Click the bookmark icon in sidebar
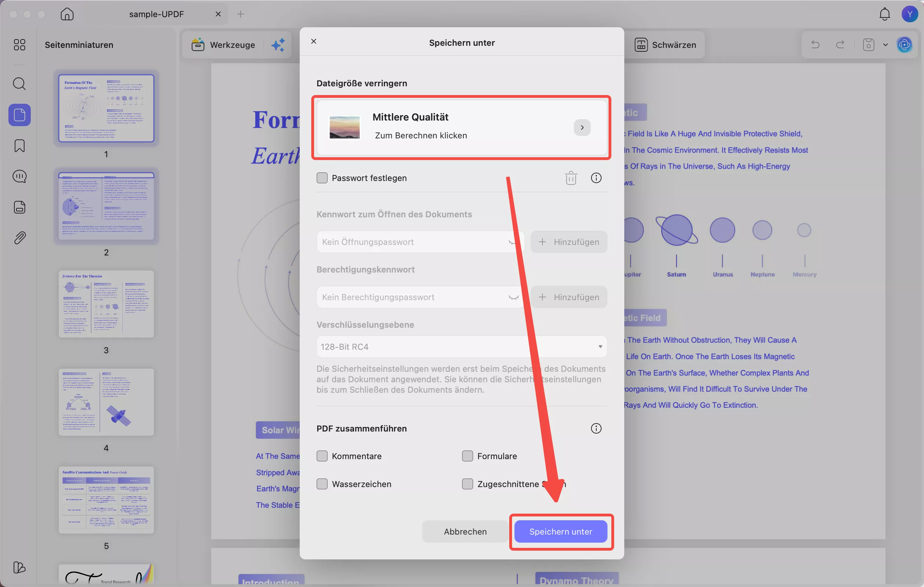Image resolution: width=924 pixels, height=587 pixels. click(x=19, y=146)
